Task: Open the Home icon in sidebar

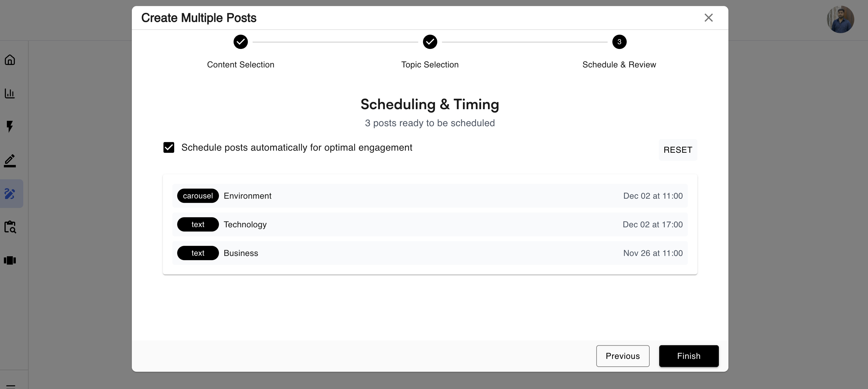Action: pyautogui.click(x=10, y=60)
